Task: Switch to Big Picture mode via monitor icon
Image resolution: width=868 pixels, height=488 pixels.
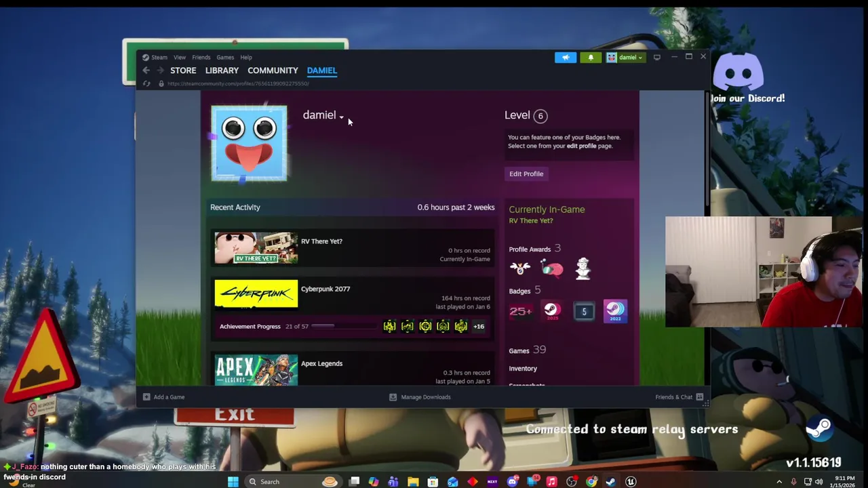Action: click(x=656, y=58)
